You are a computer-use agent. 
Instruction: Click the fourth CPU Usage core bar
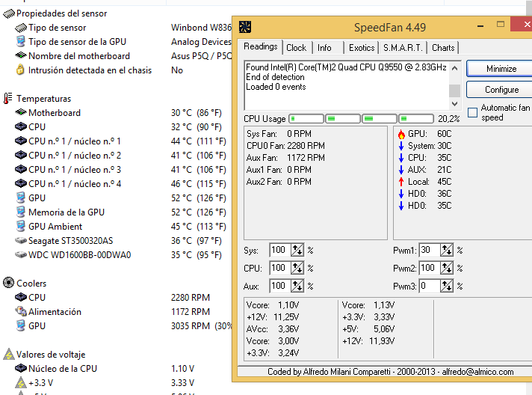click(416, 119)
